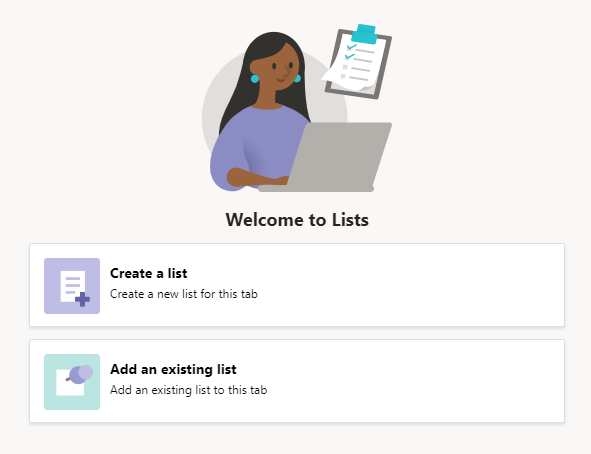Click empty area of Create a list card
591x454 pixels.
pos(415,285)
